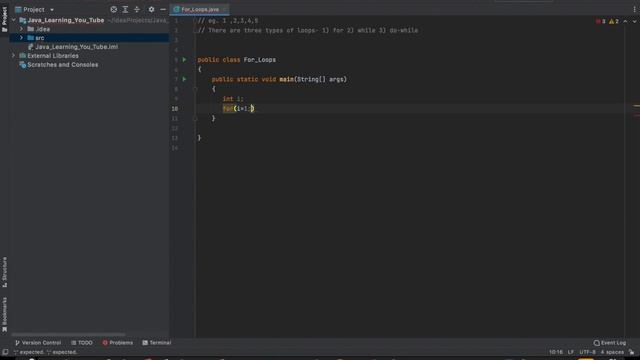Toggle the Bookmarks side tool window button
This screenshot has height=360, width=640.
(4, 314)
